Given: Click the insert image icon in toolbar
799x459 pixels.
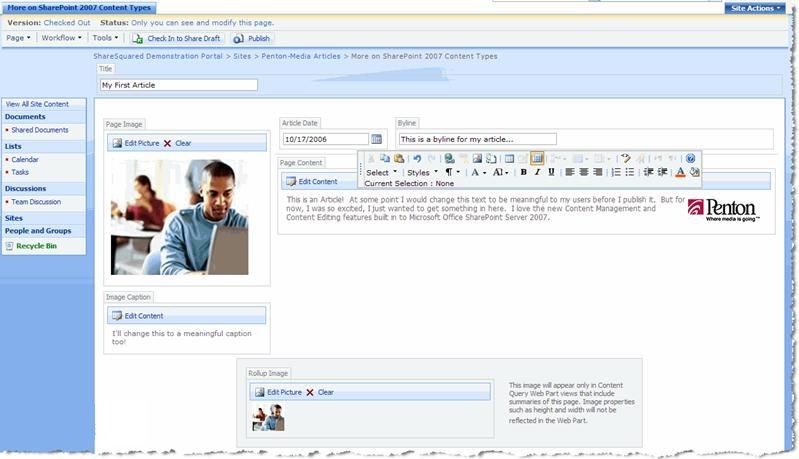Looking at the screenshot, I should 477,158.
